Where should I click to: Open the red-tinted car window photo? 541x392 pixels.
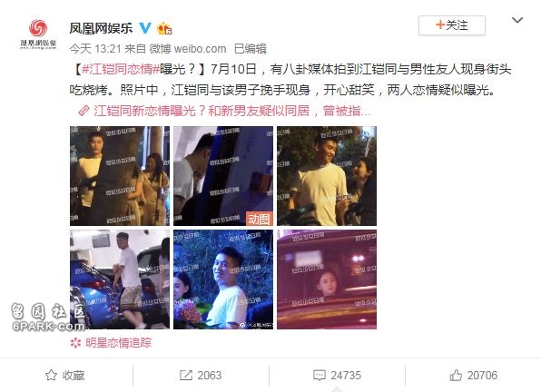point(327,279)
